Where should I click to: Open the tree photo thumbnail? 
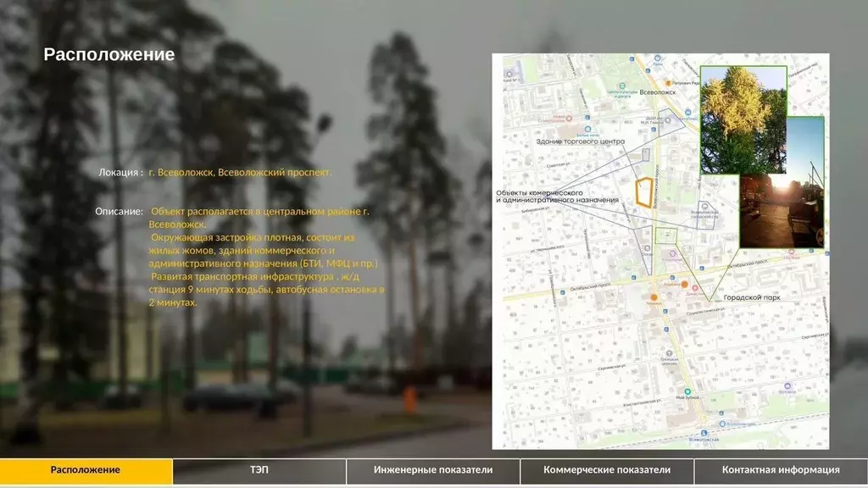[x=744, y=118]
